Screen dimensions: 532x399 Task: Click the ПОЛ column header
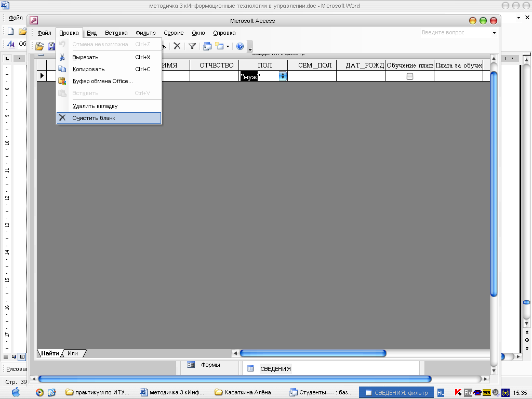[x=264, y=65]
